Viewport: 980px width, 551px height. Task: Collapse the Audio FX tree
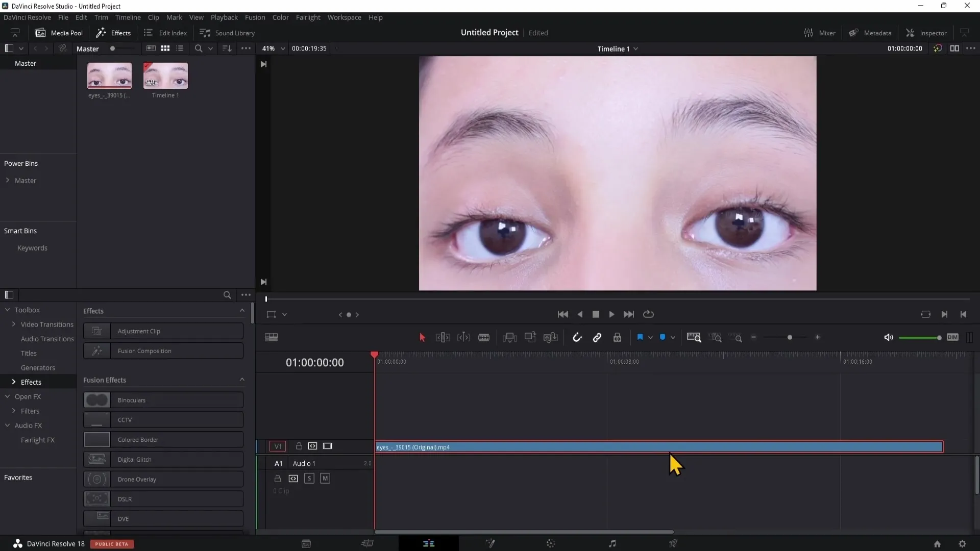click(7, 425)
